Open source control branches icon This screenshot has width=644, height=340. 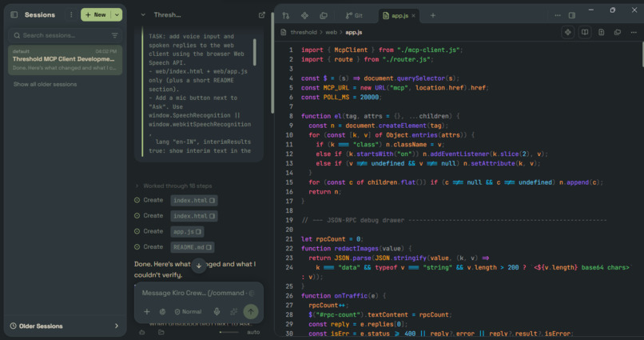286,16
